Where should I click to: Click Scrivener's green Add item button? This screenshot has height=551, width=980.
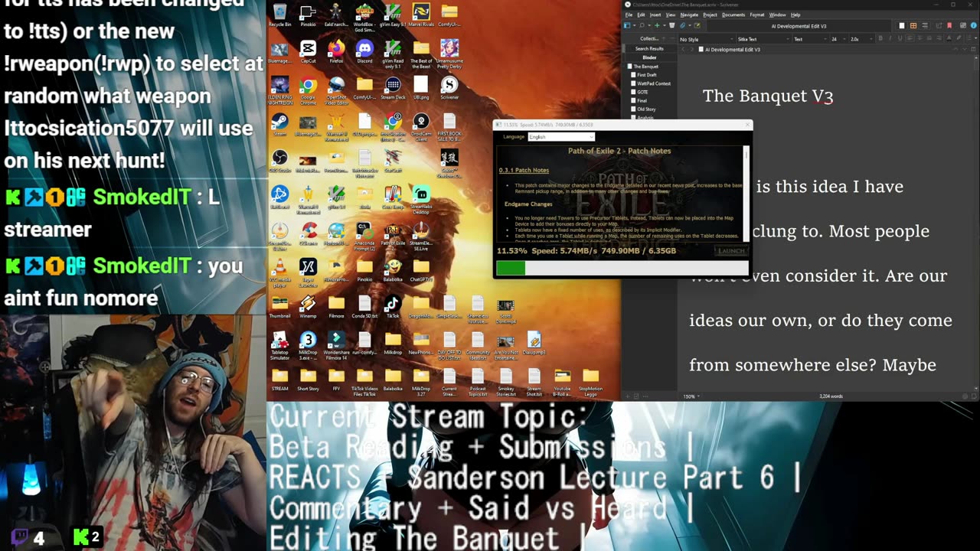656,25
